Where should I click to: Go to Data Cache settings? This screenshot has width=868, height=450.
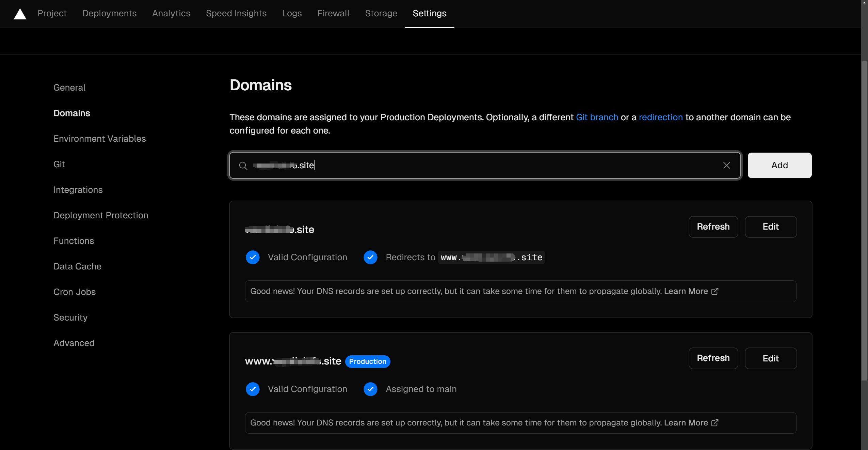click(x=78, y=266)
